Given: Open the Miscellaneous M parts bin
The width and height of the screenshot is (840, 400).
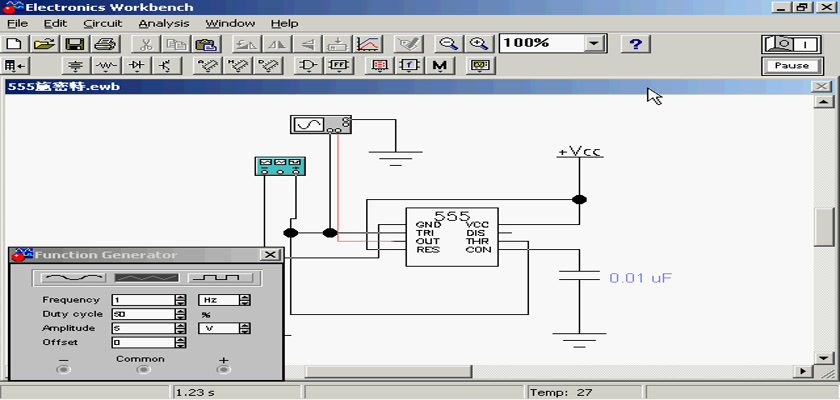Looking at the screenshot, I should pos(440,66).
